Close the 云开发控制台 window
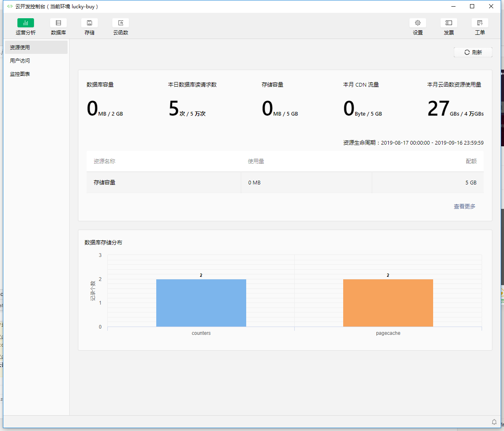Screen dimensions: 504x431 pos(491,6)
